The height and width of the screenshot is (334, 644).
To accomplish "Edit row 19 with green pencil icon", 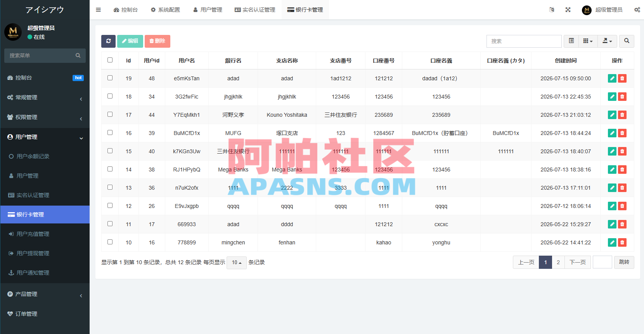I will pyautogui.click(x=612, y=78).
